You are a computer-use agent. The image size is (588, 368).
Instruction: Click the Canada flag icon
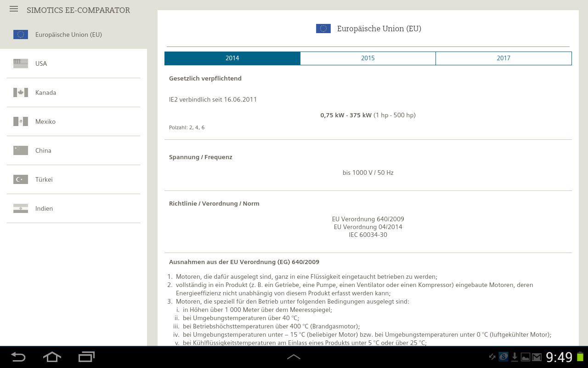[21, 92]
